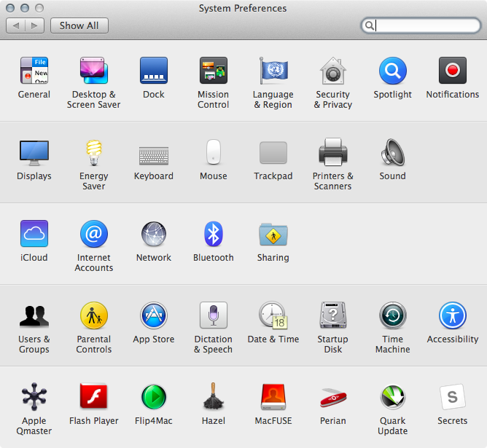Click in the search field

(421, 25)
